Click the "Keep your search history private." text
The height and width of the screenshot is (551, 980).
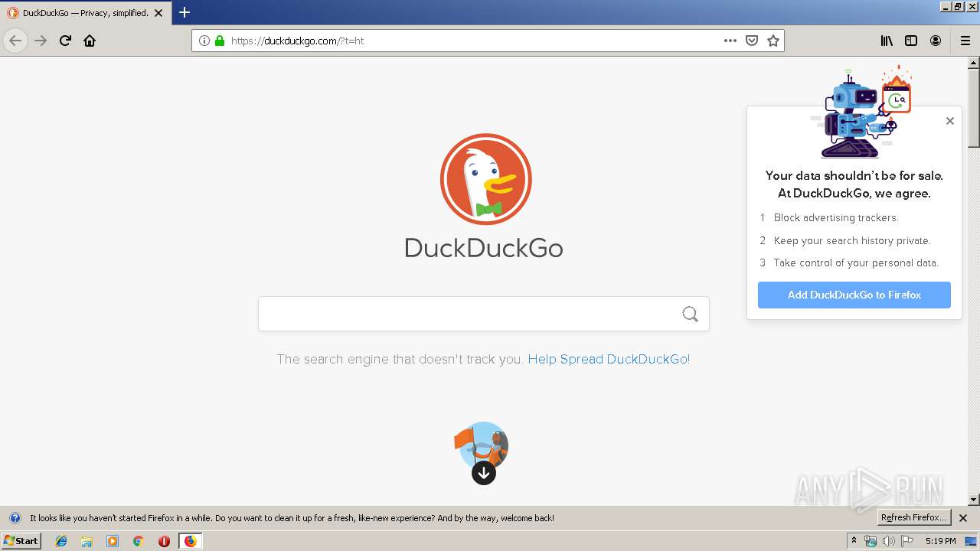(x=852, y=240)
